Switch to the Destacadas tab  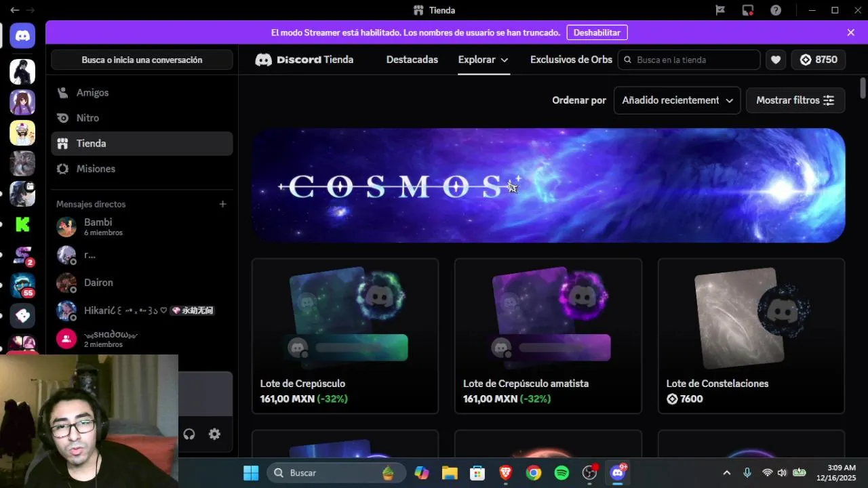coord(412,60)
